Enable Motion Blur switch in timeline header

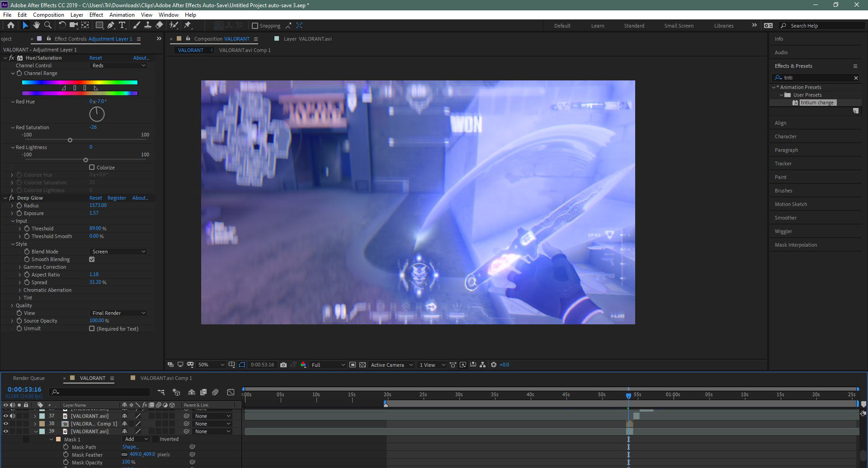click(215, 392)
